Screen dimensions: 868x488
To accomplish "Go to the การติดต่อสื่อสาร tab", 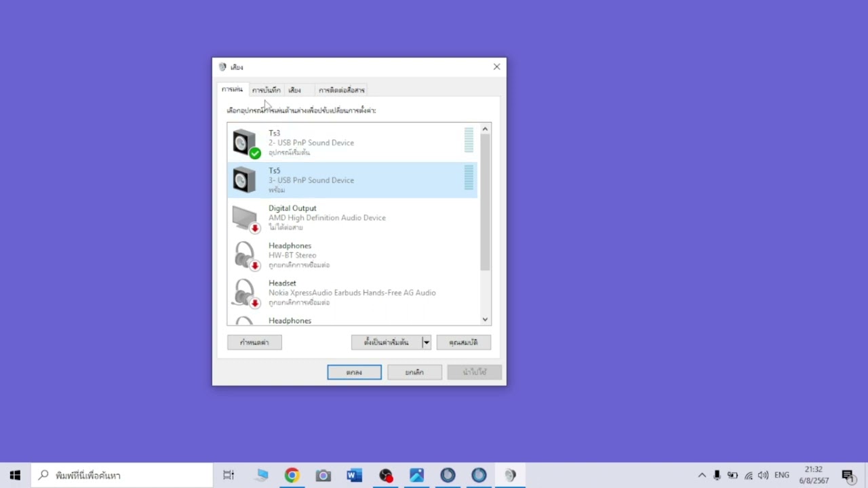I will pos(341,90).
